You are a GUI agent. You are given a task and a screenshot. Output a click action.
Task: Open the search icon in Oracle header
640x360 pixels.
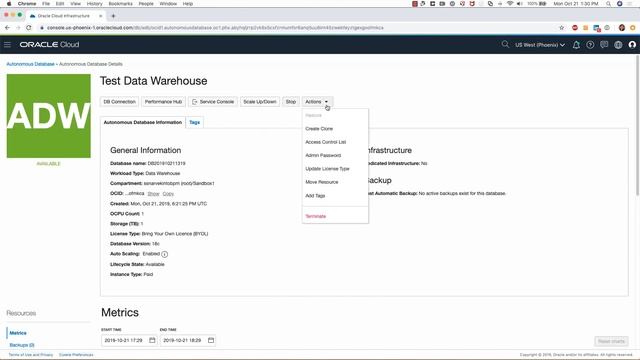505,44
